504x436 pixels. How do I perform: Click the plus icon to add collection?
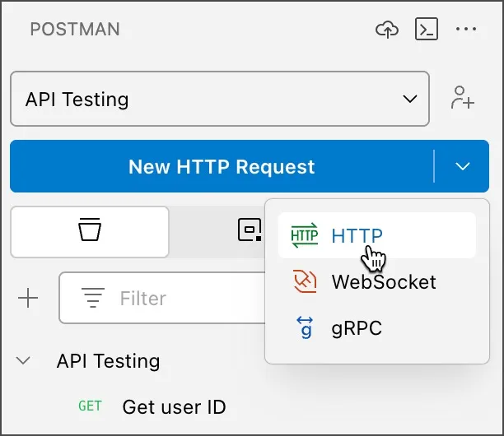coord(28,298)
